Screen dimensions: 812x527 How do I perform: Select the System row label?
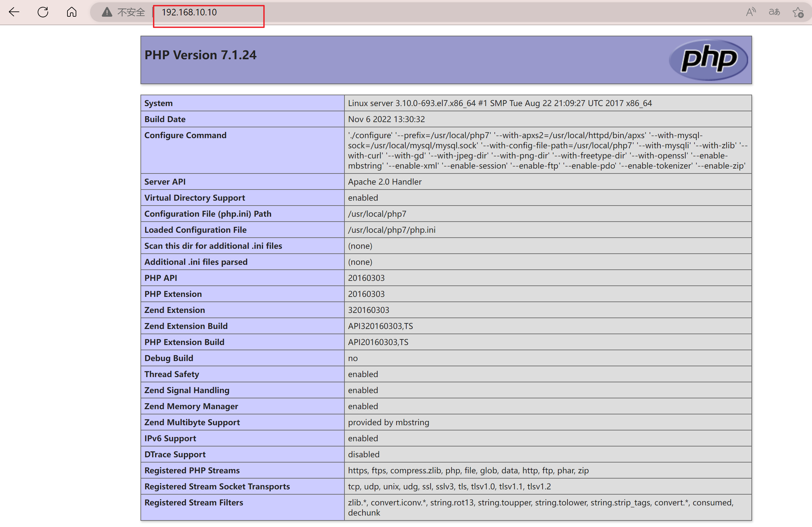click(158, 103)
